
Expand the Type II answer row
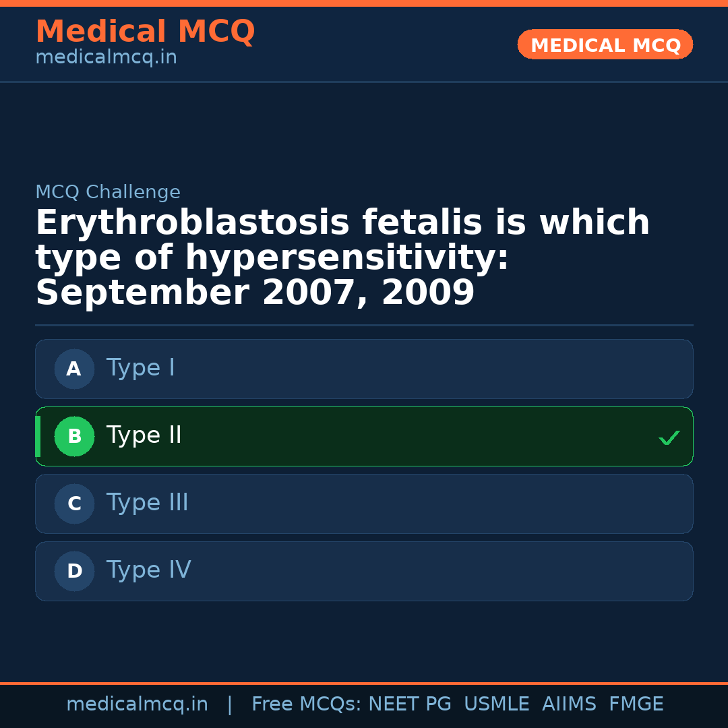(x=364, y=436)
